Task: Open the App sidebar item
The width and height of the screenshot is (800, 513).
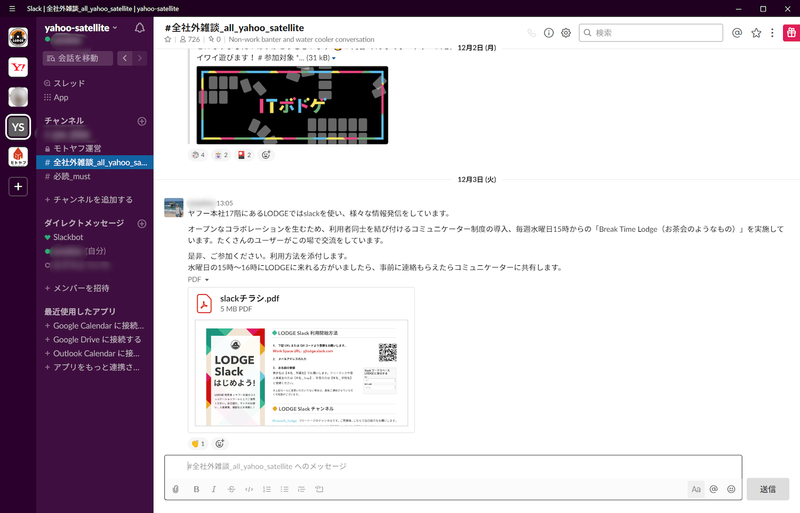Action: [57, 97]
